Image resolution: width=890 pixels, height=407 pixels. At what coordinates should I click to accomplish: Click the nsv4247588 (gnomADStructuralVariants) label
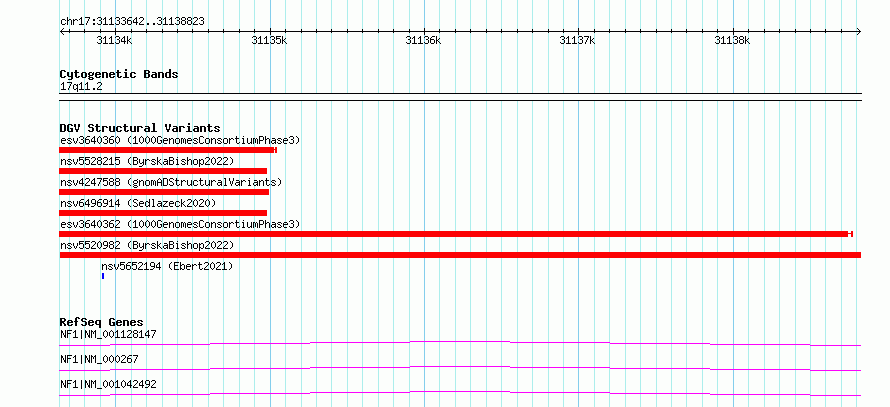171,182
